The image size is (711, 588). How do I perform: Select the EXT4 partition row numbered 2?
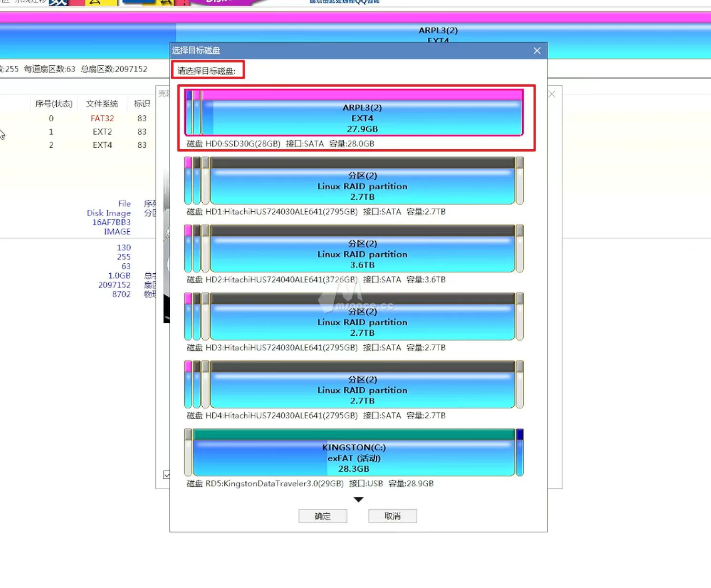point(102,145)
